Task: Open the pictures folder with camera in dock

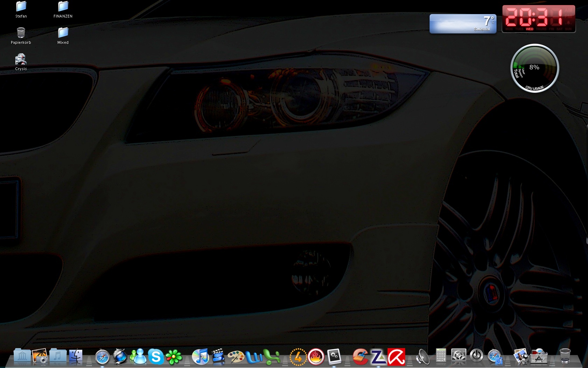Action: point(40,356)
